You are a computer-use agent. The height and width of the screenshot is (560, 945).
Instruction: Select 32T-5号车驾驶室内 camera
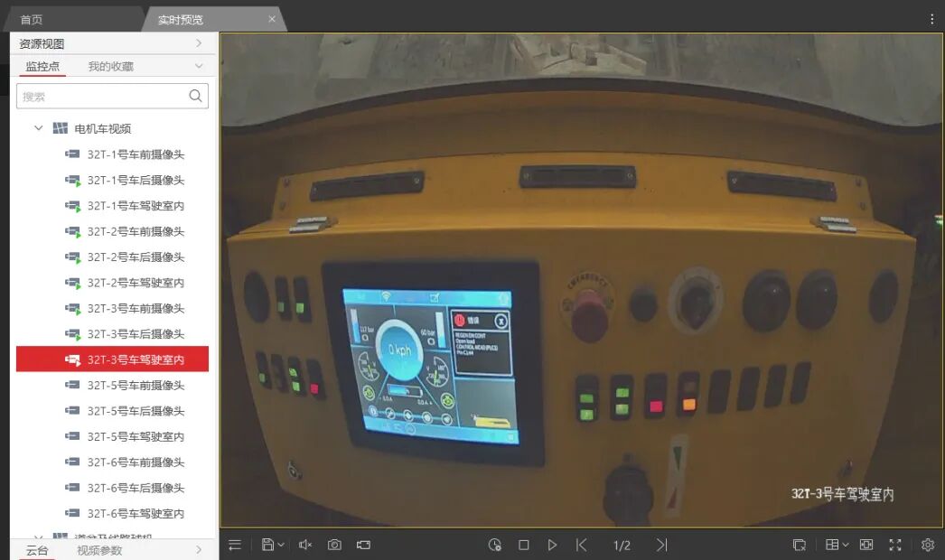pos(136,436)
